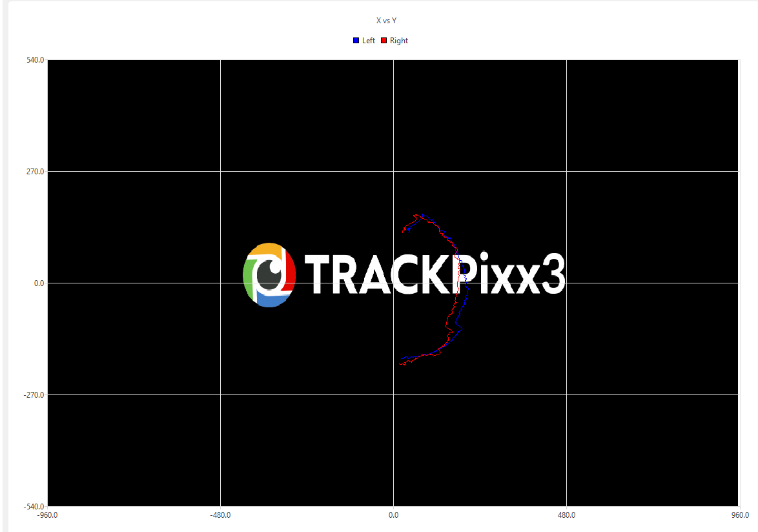The width and height of the screenshot is (758, 532).
Task: Click the TRACKPixx3 eye logo icon
Action: [x=269, y=275]
